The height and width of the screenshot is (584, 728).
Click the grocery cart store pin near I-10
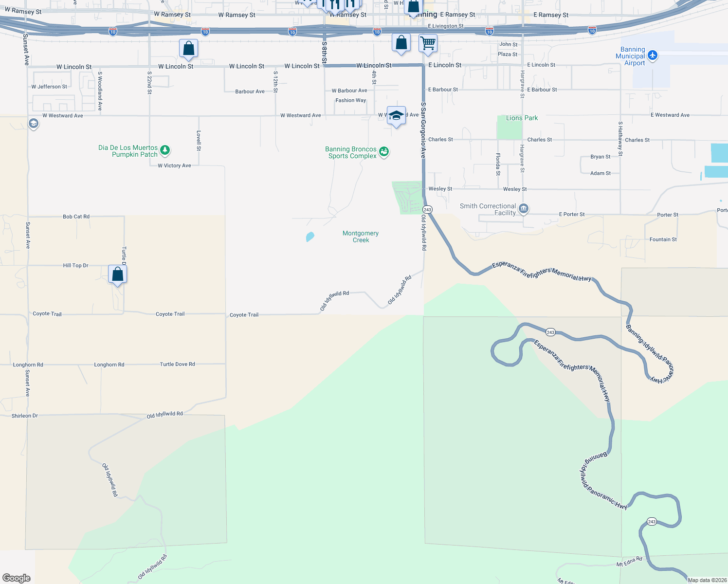click(x=428, y=43)
